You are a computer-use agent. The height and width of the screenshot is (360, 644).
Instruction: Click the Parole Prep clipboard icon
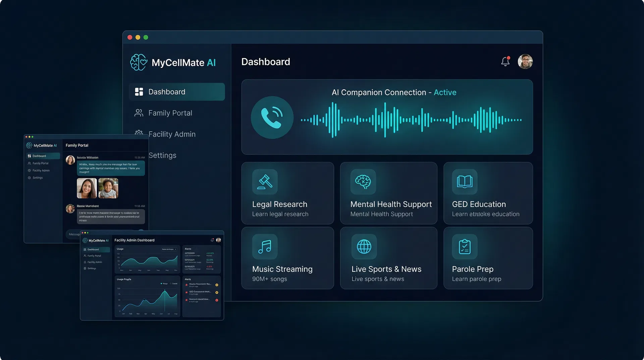pyautogui.click(x=465, y=247)
